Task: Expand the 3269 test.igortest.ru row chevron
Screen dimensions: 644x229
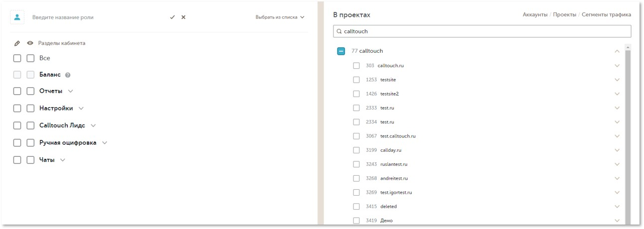Action: 617,192
